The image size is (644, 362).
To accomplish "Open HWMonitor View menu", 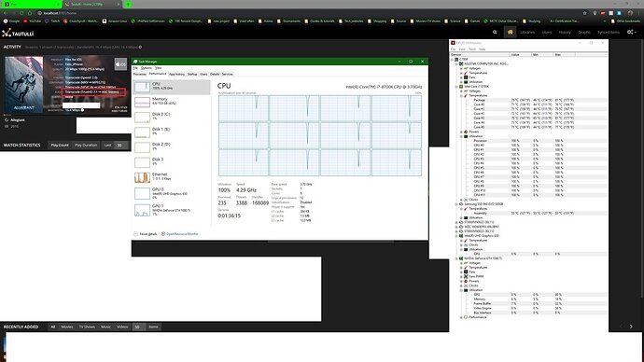I will pyautogui.click(x=462, y=49).
